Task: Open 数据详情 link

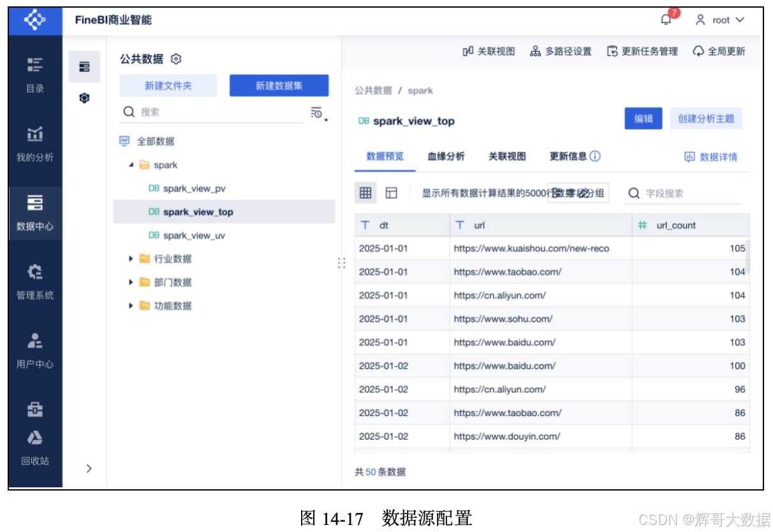Action: pyautogui.click(x=710, y=157)
